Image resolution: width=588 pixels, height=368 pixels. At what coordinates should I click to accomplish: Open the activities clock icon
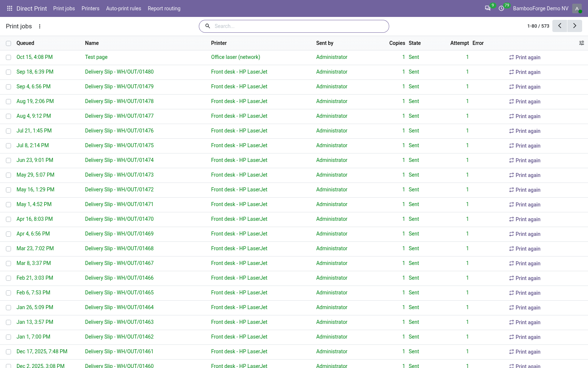[501, 8]
